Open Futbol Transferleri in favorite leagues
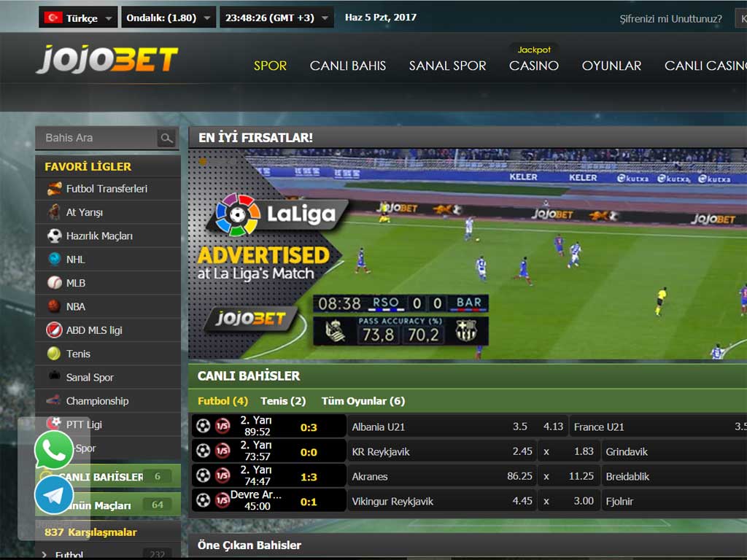The width and height of the screenshot is (747, 560). coord(107,188)
